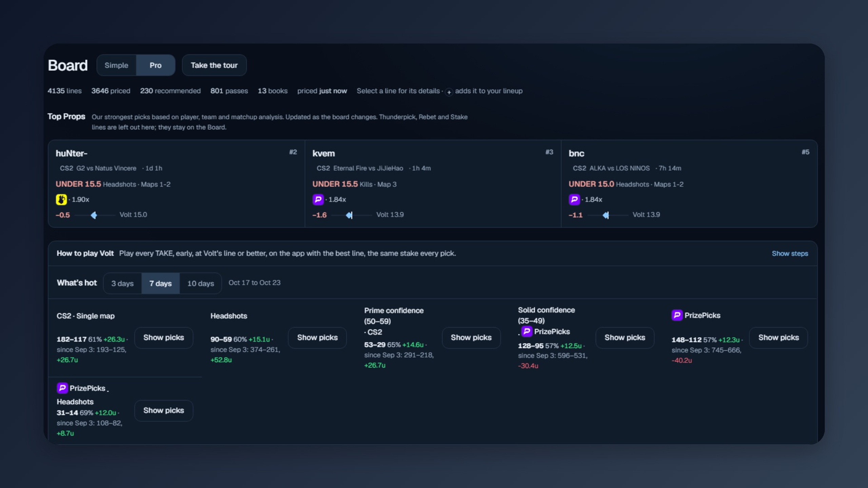
Task: Show picks for the 148–112 PrizePicks group
Action: (x=779, y=338)
